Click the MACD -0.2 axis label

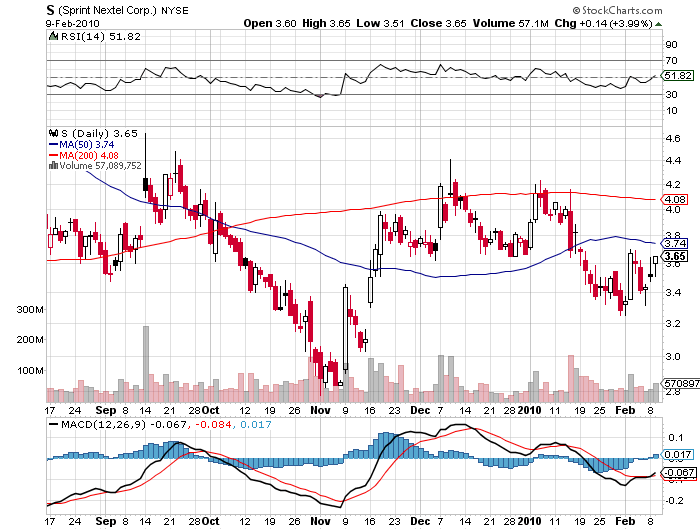(x=674, y=501)
